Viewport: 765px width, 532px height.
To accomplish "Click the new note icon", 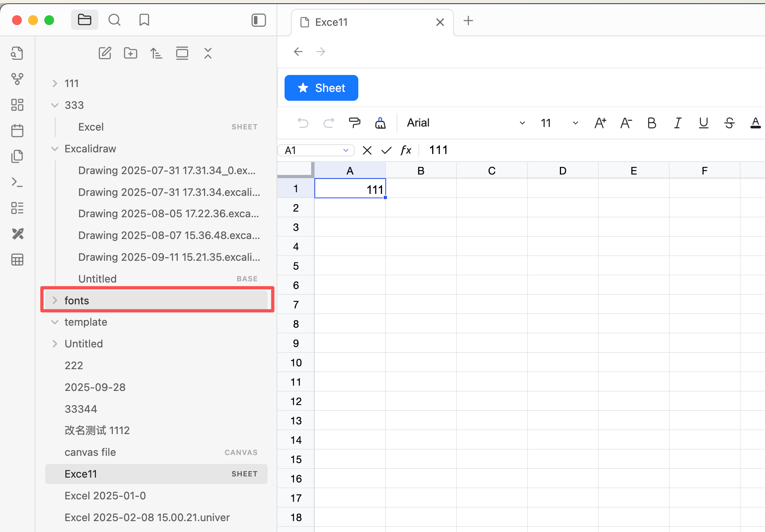I will (105, 53).
